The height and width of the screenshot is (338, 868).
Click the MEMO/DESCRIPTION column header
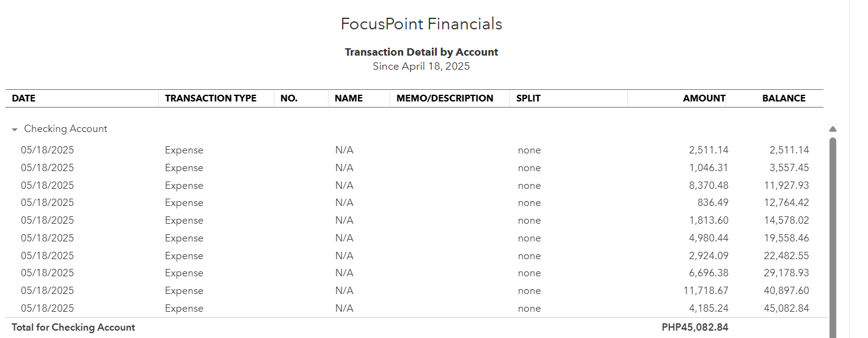tap(445, 98)
